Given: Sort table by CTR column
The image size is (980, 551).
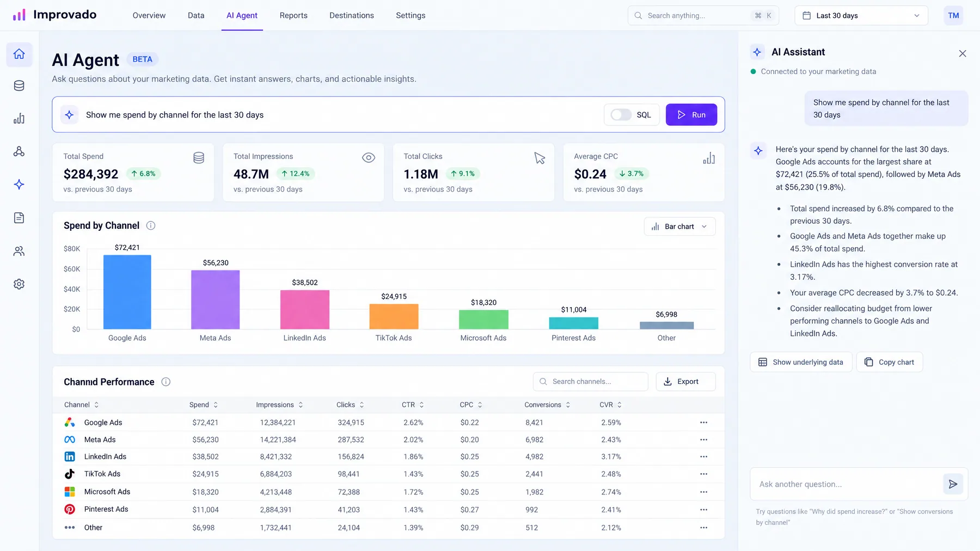Looking at the screenshot, I should pyautogui.click(x=413, y=405).
